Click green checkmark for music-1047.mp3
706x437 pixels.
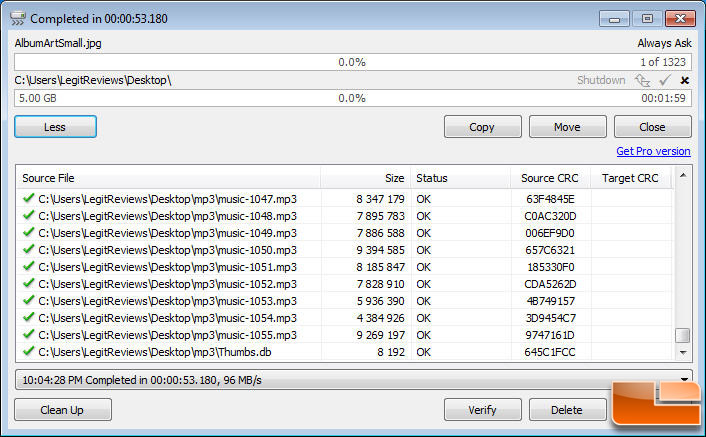click(x=29, y=198)
